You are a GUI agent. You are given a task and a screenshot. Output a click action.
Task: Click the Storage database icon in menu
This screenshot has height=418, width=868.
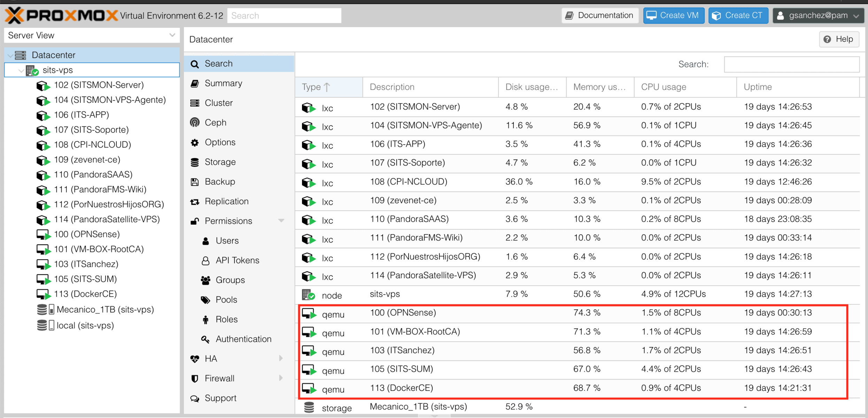(x=195, y=162)
